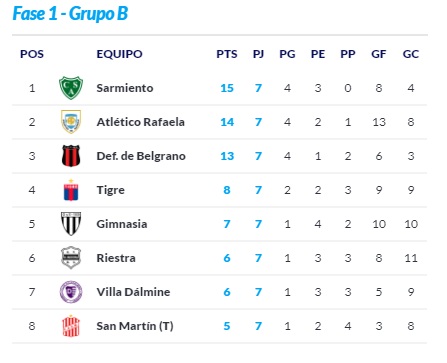Click the Villa Dálmine round crest

pyautogui.click(x=71, y=292)
